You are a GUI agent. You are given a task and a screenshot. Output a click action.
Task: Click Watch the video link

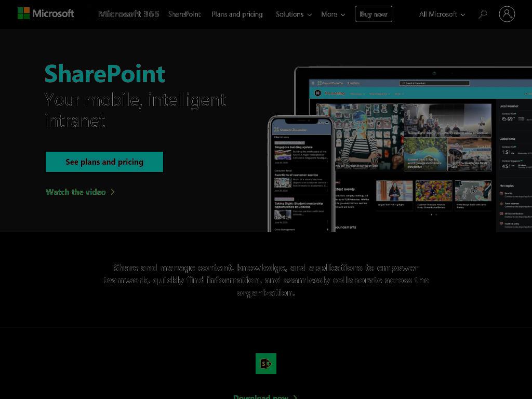click(81, 192)
